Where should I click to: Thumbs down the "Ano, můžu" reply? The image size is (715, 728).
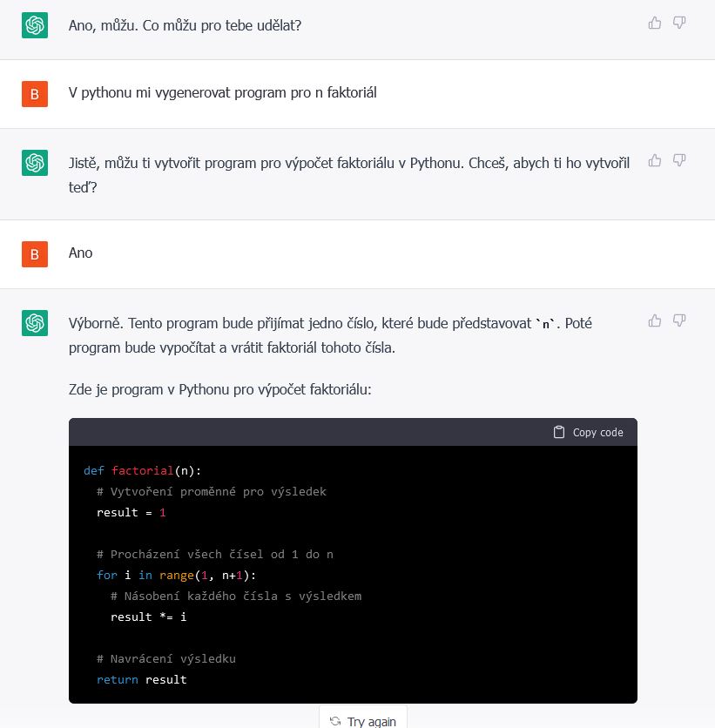click(680, 23)
